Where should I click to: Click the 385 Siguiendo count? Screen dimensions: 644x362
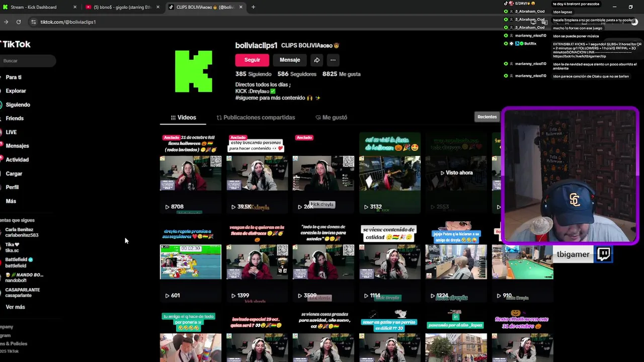253,74
